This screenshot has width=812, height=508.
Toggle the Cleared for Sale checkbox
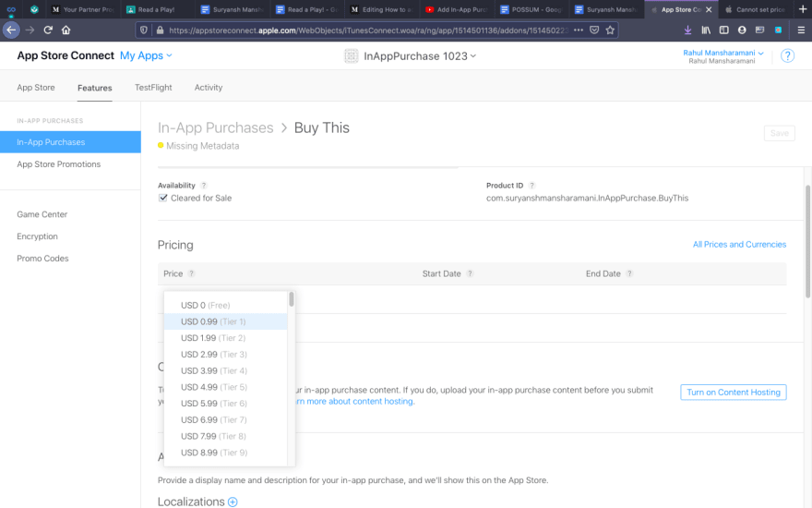tap(163, 198)
